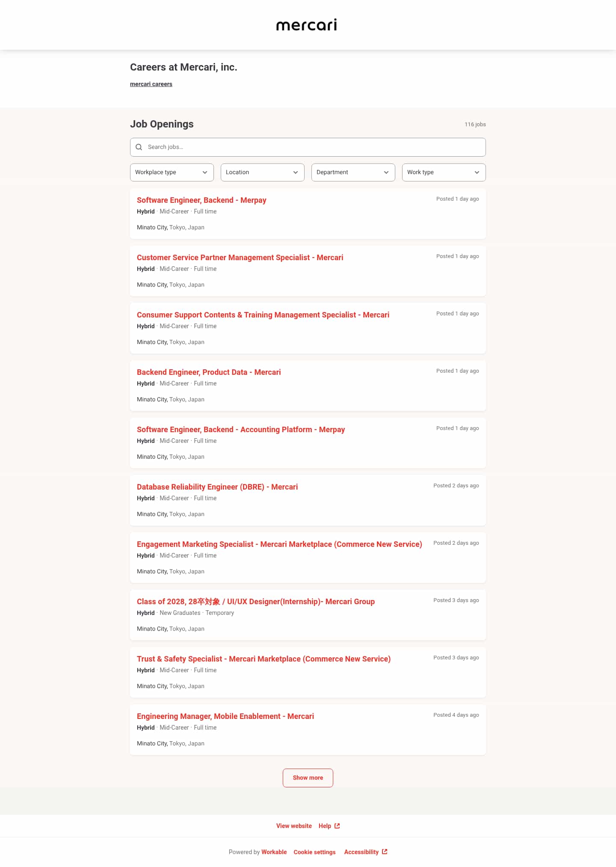Click the Workable link in footer
This screenshot has width=616, height=867.
point(274,852)
